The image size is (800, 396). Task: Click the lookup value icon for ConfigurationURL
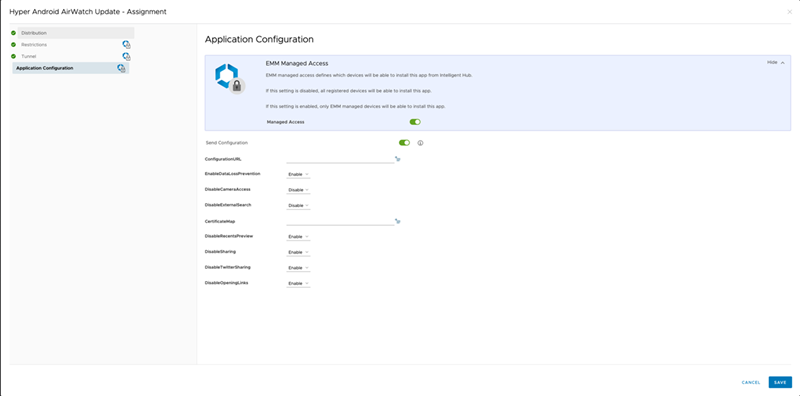[398, 159]
